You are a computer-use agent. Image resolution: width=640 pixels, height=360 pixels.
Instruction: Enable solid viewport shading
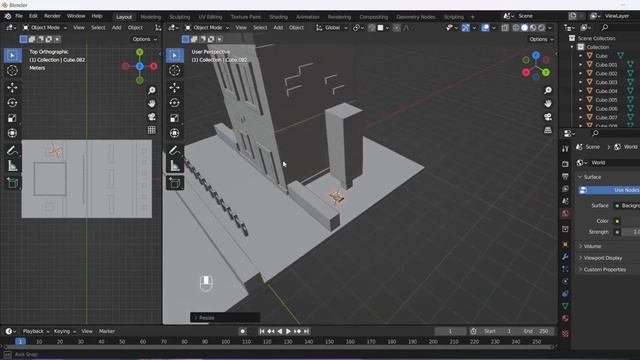(524, 28)
